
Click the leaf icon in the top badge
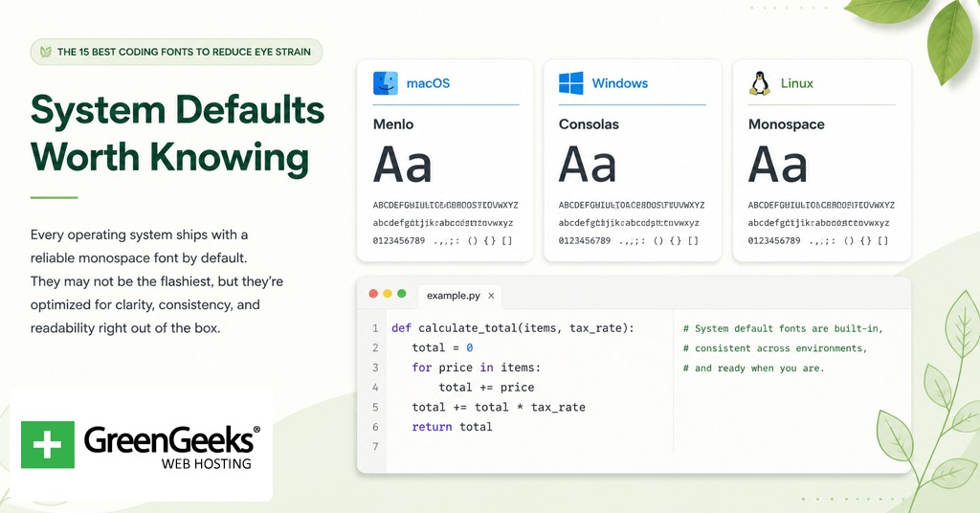coord(46,52)
